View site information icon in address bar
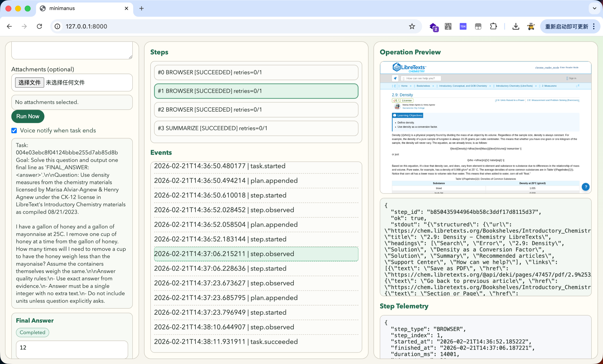The width and height of the screenshot is (603, 364). pyautogui.click(x=57, y=26)
